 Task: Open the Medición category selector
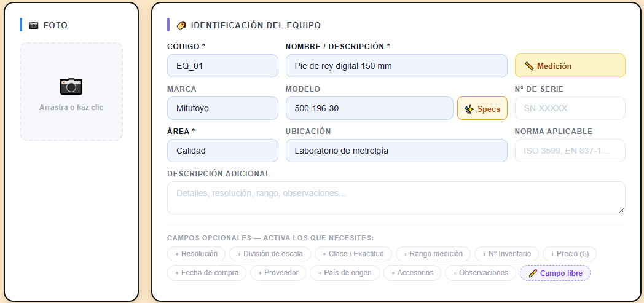click(570, 66)
